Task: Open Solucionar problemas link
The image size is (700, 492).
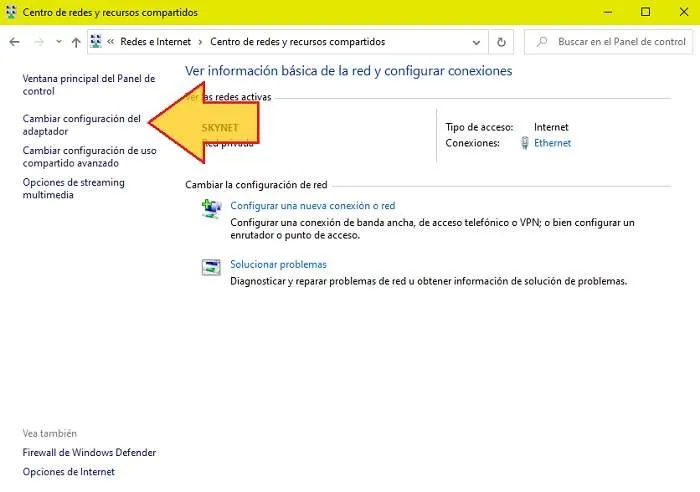Action: coord(278,264)
